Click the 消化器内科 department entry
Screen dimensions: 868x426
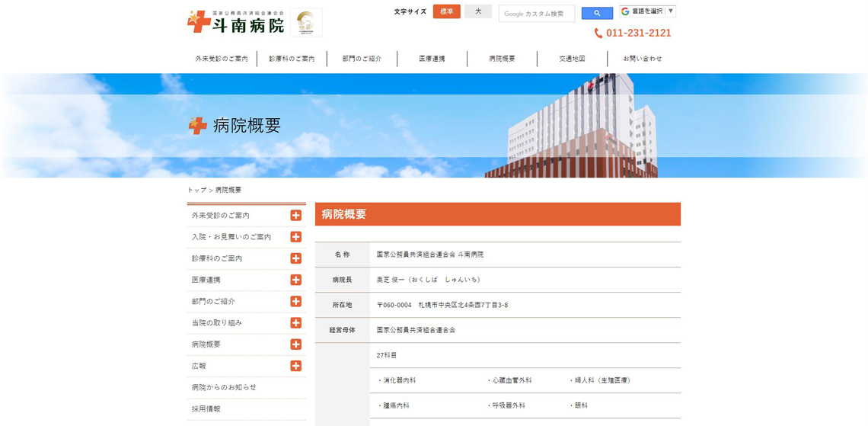(397, 380)
